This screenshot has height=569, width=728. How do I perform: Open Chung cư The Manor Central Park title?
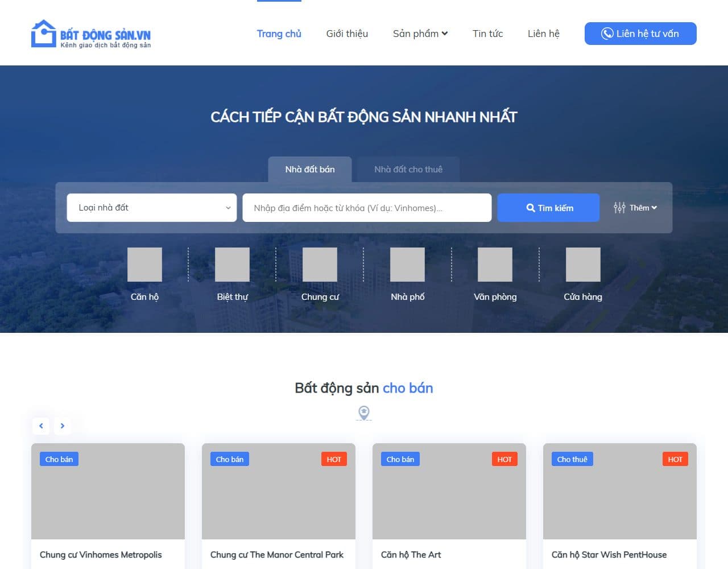277,555
